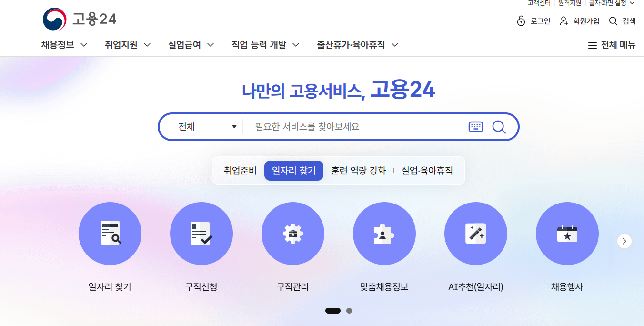Expand the 직업 능력 개발 menu chevron

296,45
